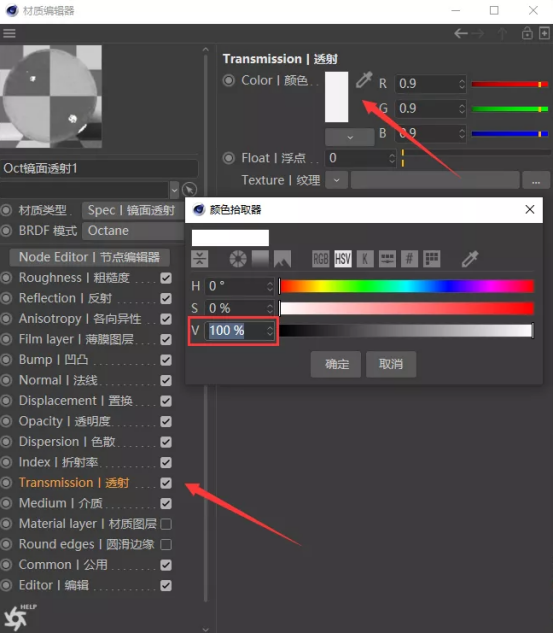The image size is (554, 633).
Task: Open the Displacement channel
Action: (x=76, y=400)
